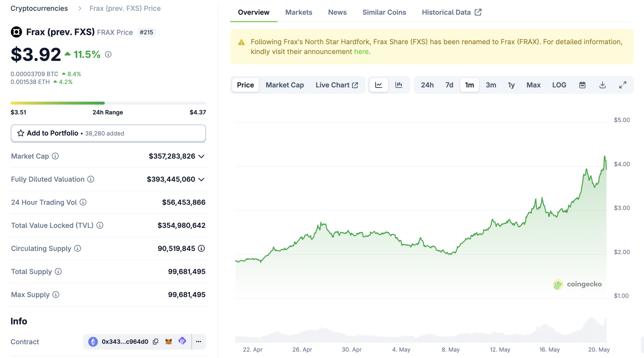
Task: Click the 24h Range price bar
Action: (x=108, y=103)
